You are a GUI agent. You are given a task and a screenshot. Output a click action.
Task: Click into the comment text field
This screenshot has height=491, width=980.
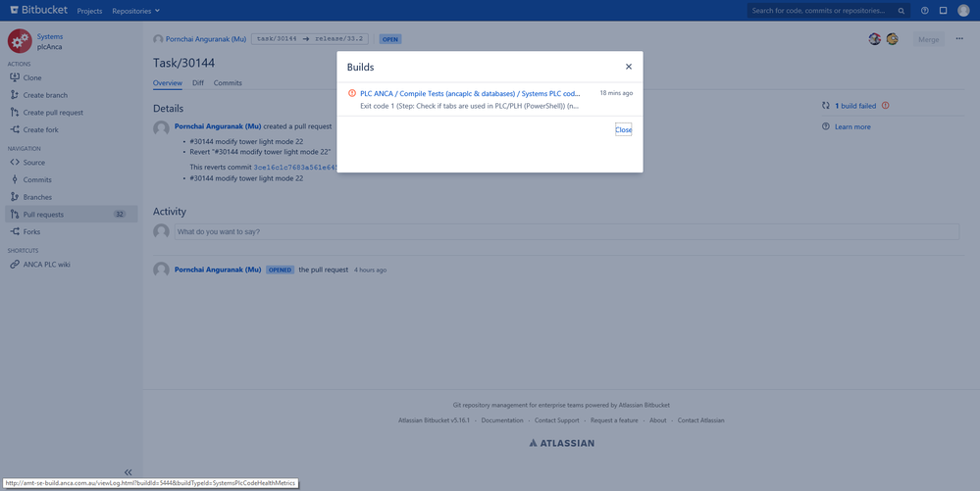point(566,231)
